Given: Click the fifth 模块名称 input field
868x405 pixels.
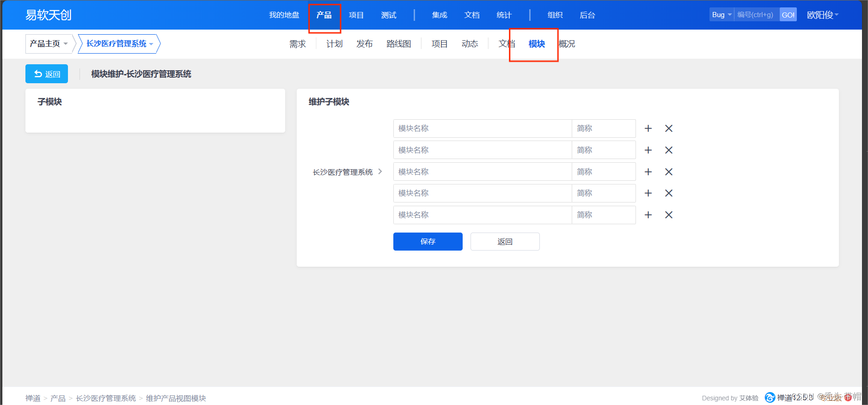Looking at the screenshot, I should coord(483,215).
